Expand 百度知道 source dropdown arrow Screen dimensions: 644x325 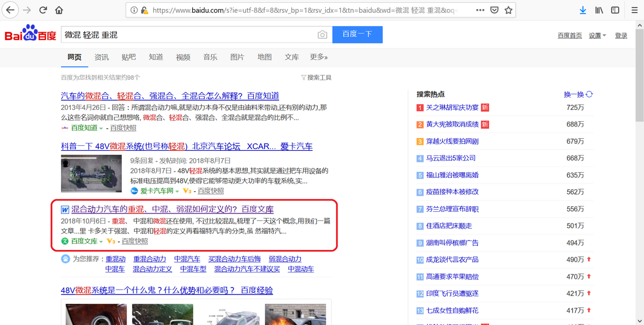[x=101, y=129]
